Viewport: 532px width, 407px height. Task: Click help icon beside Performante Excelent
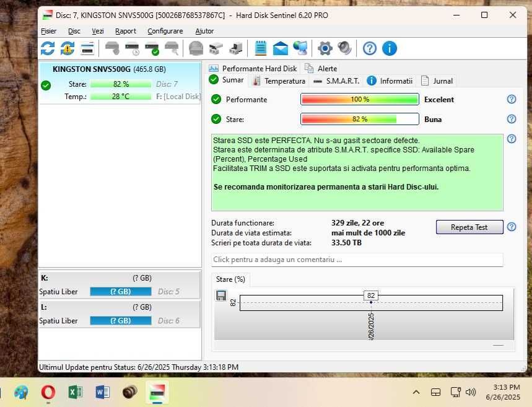(512, 99)
